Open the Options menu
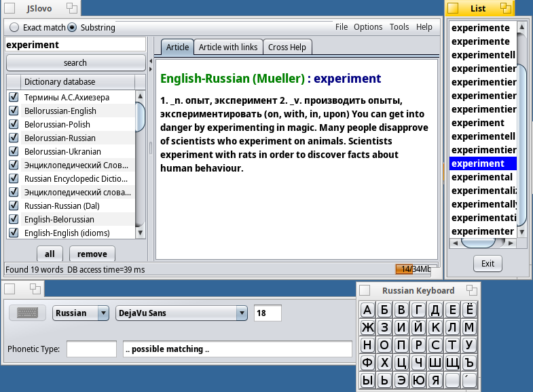Screen dimensions: 533x392 (368, 27)
